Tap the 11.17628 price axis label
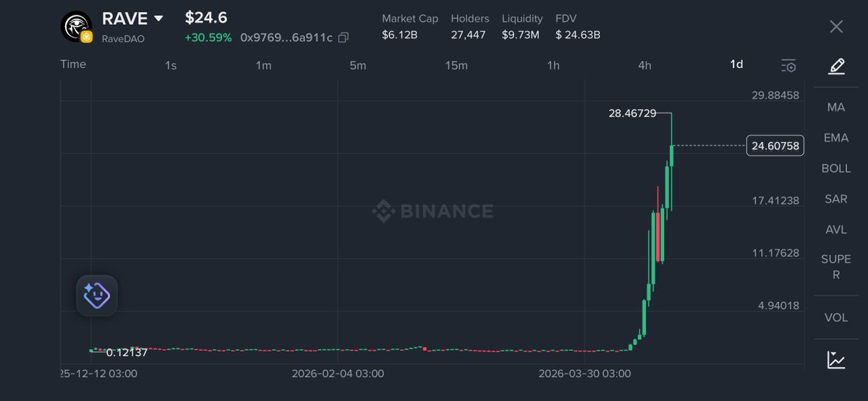This screenshot has height=401, width=868. (x=775, y=253)
